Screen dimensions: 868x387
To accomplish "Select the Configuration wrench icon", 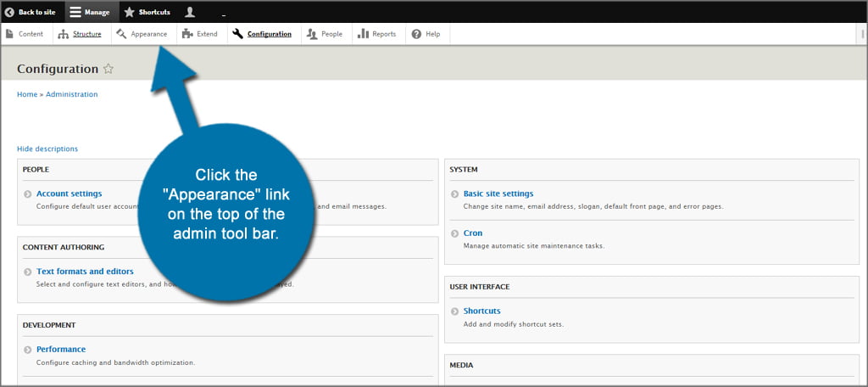I will pyautogui.click(x=238, y=34).
